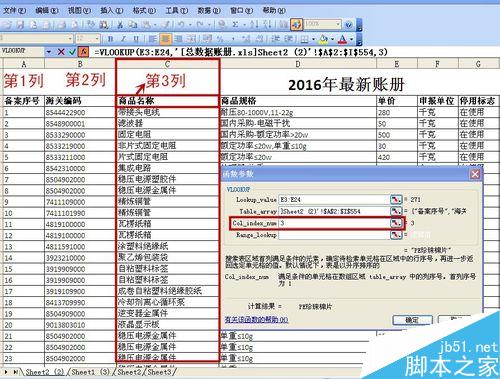
Task: Click the Spelling check toolbar icon
Action: point(90,25)
